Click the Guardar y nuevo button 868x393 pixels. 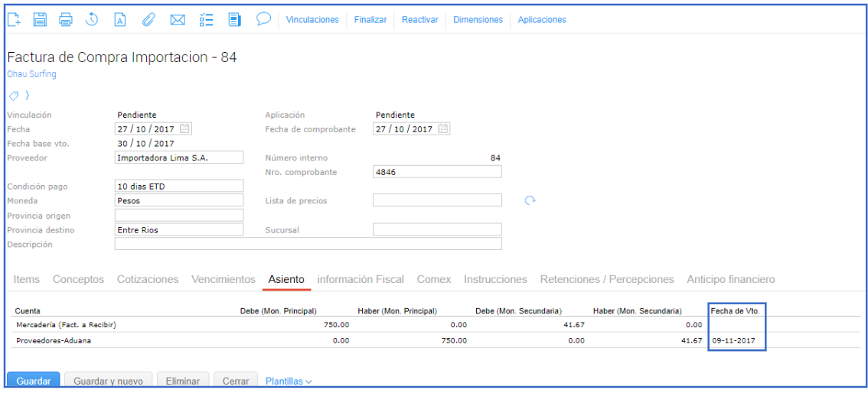click(x=109, y=381)
